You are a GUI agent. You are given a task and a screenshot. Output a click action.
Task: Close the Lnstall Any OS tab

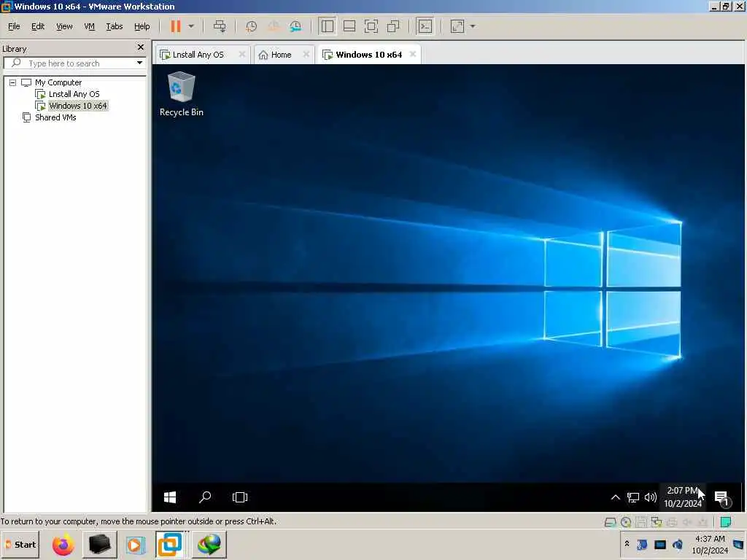[242, 54]
